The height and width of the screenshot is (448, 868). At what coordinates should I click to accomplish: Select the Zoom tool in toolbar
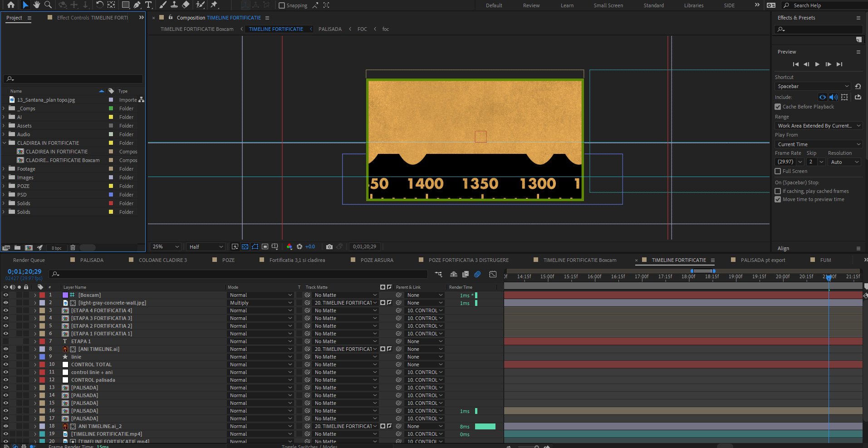(x=48, y=5)
